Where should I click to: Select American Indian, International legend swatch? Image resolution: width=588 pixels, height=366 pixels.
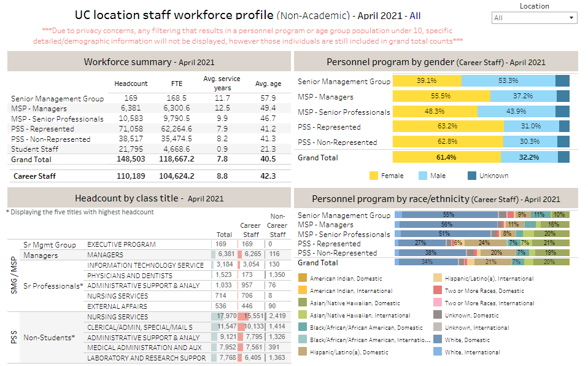click(x=302, y=290)
